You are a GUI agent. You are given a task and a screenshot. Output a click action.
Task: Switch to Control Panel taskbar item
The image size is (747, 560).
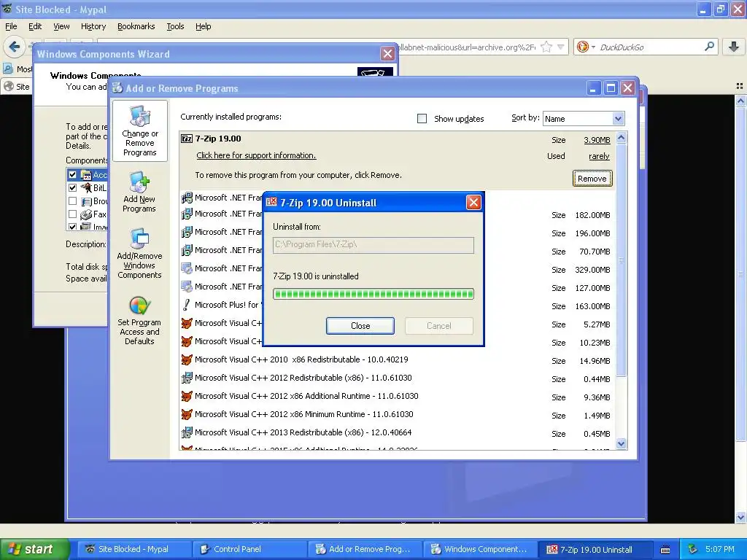tap(249, 549)
